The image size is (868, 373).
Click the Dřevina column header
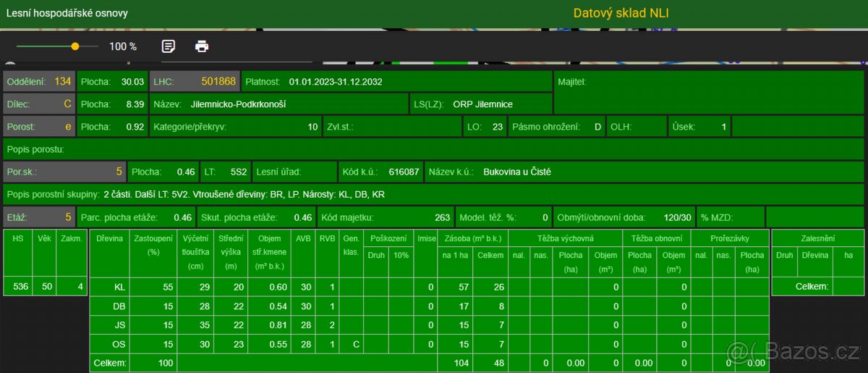[x=109, y=238]
